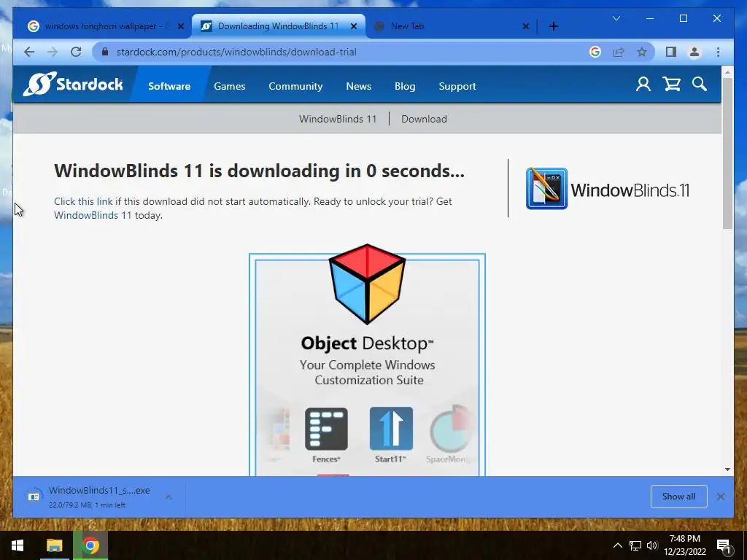
Task: Click the WindowBlinds 11 product icon
Action: pyautogui.click(x=546, y=189)
